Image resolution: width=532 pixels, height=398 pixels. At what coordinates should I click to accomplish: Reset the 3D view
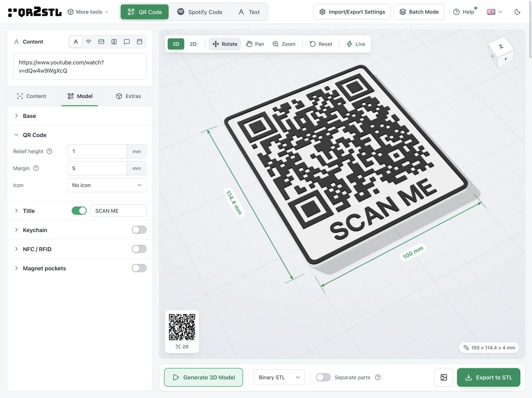point(321,44)
